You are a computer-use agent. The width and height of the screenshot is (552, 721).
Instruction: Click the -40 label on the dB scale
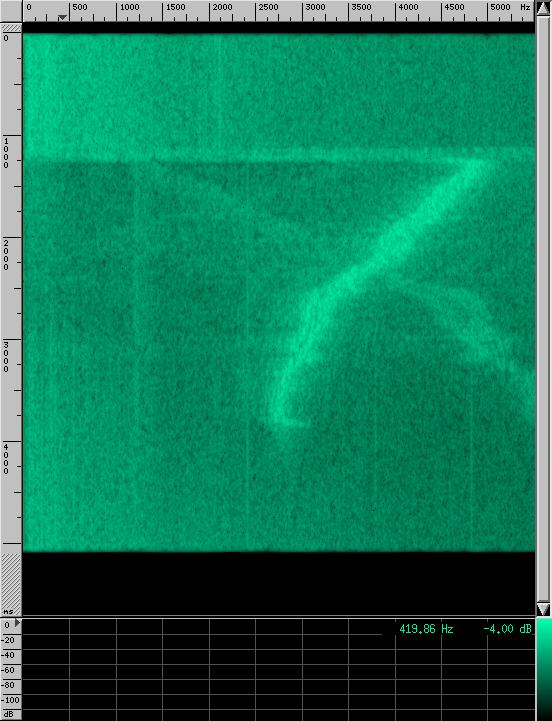pos(9,655)
